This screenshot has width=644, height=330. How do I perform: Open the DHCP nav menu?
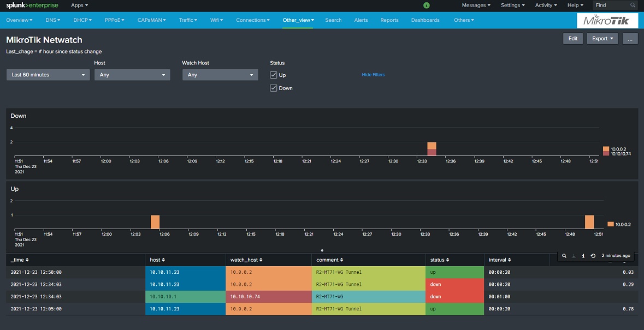tap(82, 20)
